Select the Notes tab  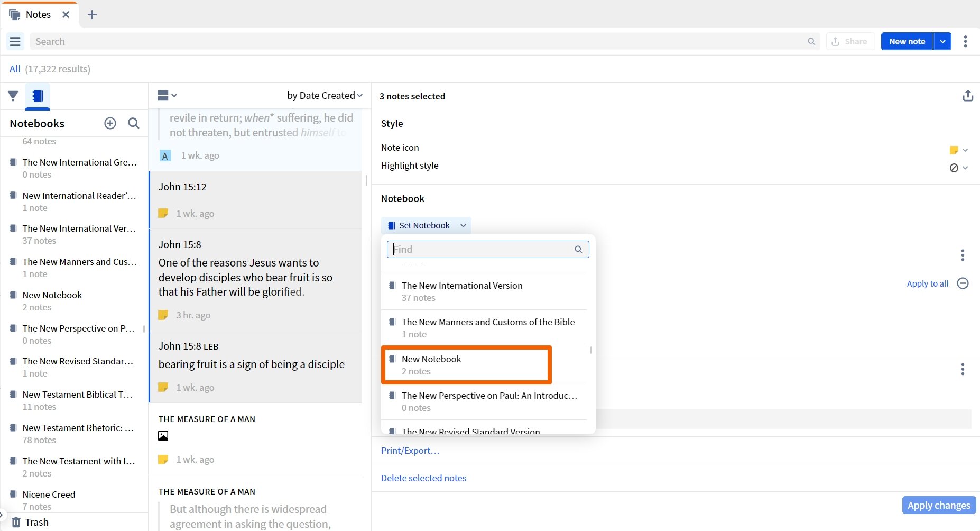[38, 14]
